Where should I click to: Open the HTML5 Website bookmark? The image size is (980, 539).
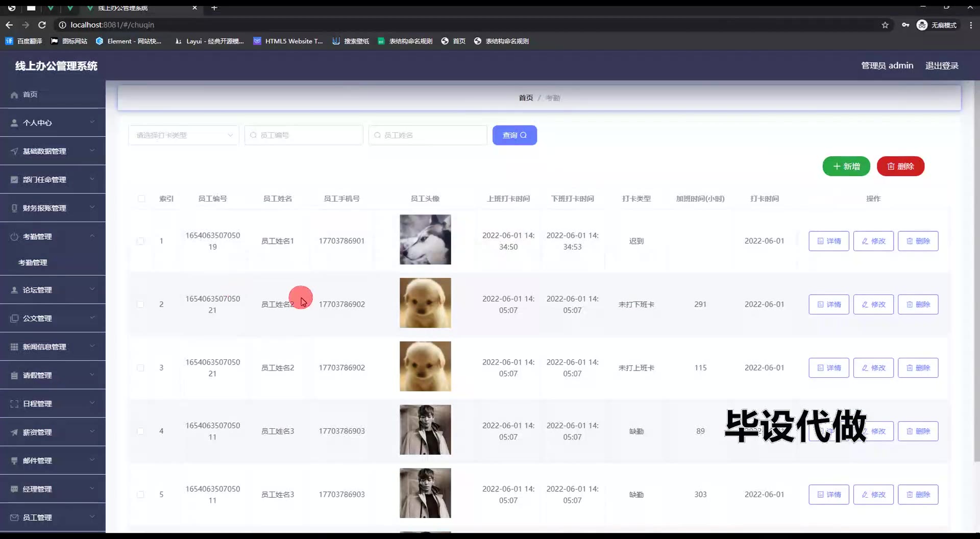tap(288, 41)
